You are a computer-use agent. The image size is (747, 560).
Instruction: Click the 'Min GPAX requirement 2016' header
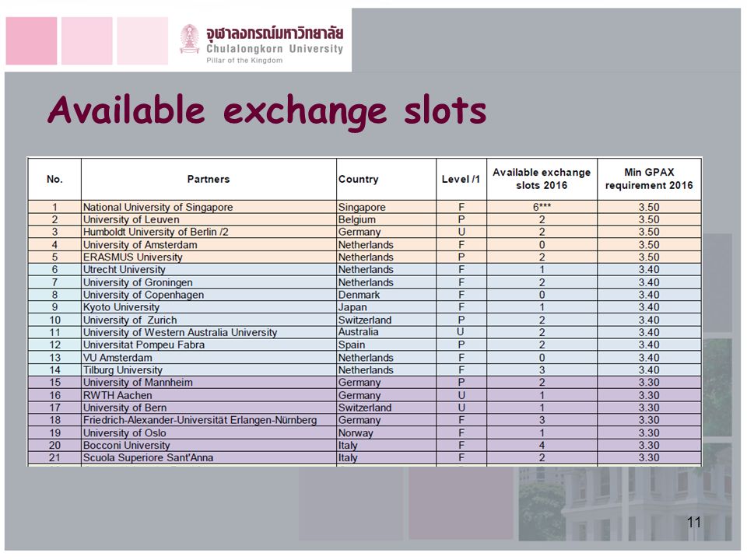pos(649,179)
